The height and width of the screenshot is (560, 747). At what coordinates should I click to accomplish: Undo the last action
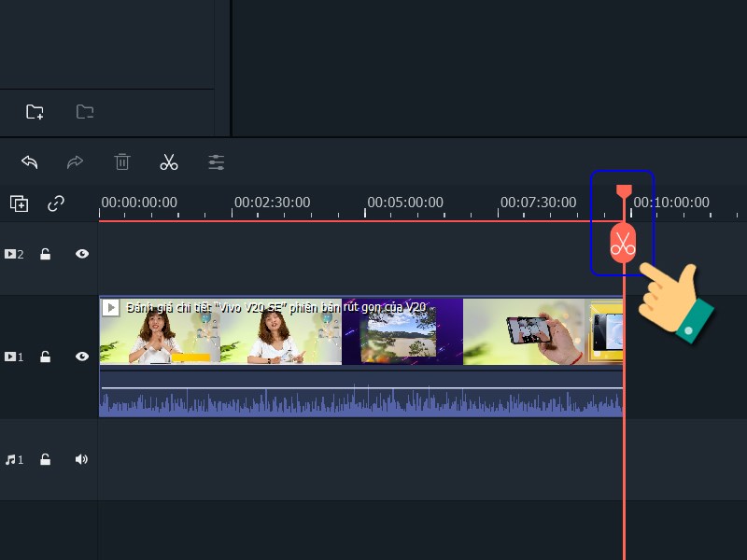[29, 161]
